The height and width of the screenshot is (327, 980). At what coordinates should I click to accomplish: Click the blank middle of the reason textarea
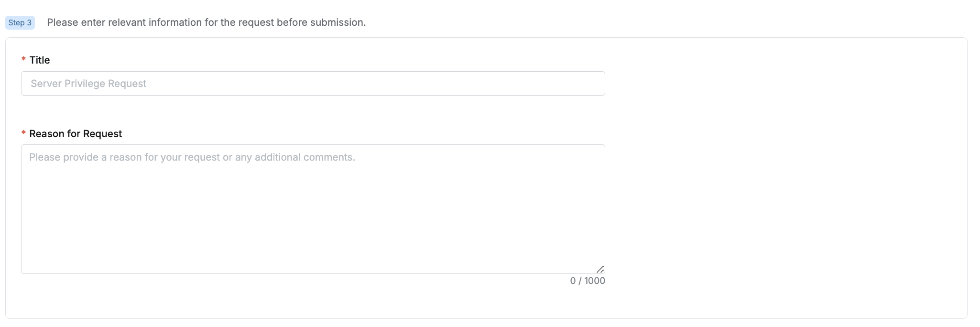tap(313, 215)
